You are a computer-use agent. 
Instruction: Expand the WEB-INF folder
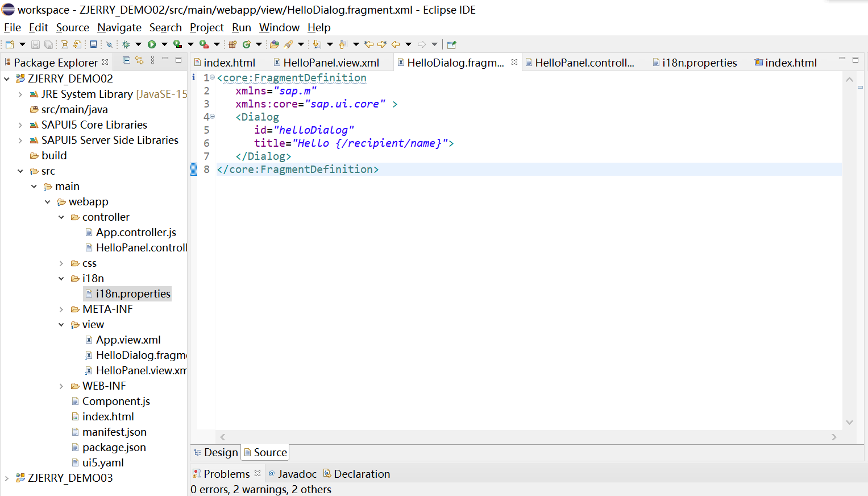pyautogui.click(x=61, y=385)
